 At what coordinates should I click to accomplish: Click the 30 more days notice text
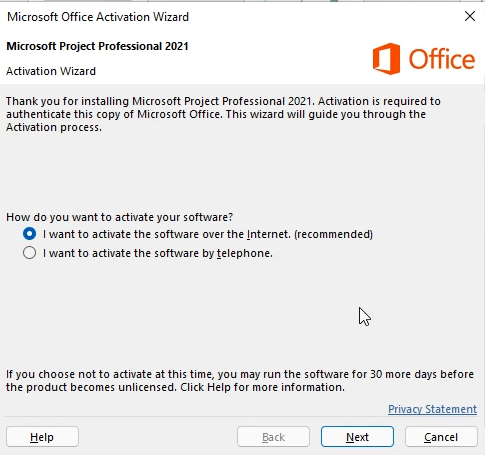click(x=240, y=381)
